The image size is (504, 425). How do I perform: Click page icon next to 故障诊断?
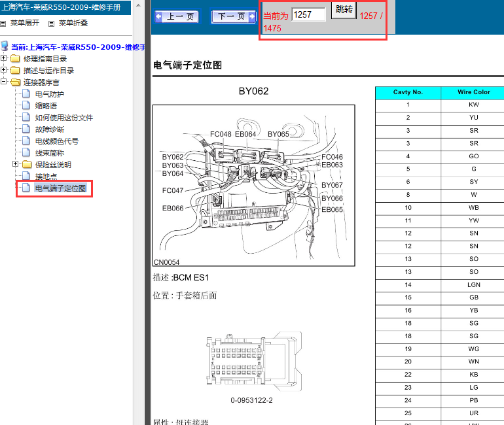(x=26, y=129)
